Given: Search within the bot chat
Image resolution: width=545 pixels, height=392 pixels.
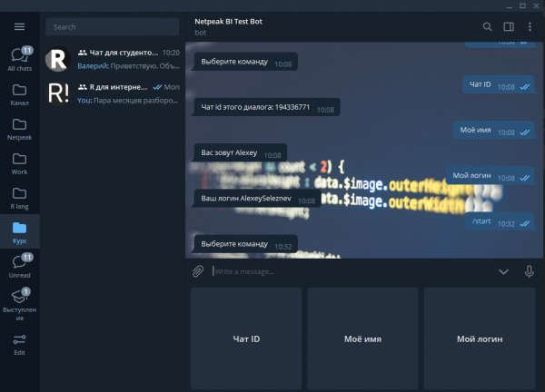Looking at the screenshot, I should tap(488, 27).
